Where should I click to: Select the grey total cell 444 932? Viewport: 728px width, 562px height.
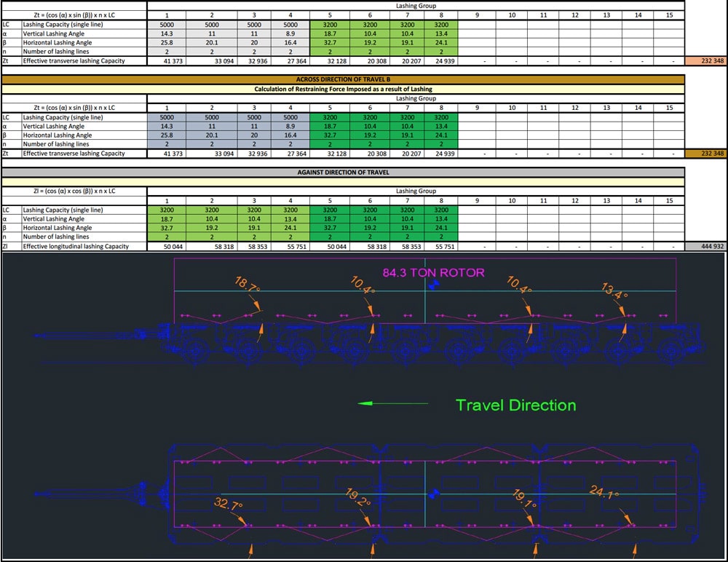tap(705, 246)
